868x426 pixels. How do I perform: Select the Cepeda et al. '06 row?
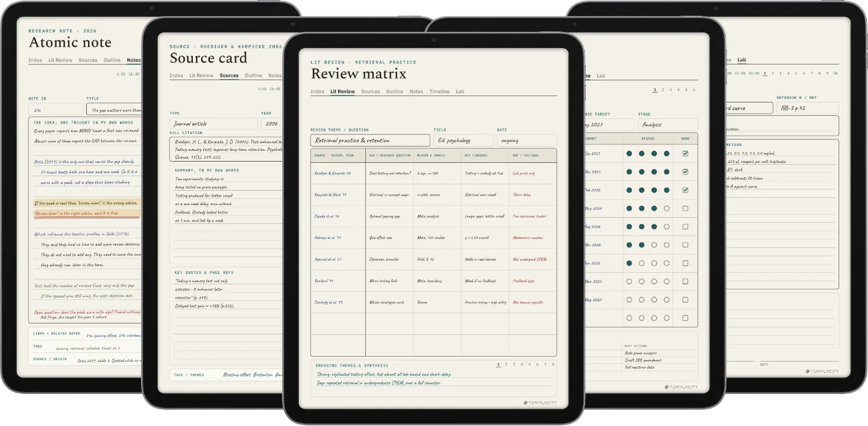point(433,216)
